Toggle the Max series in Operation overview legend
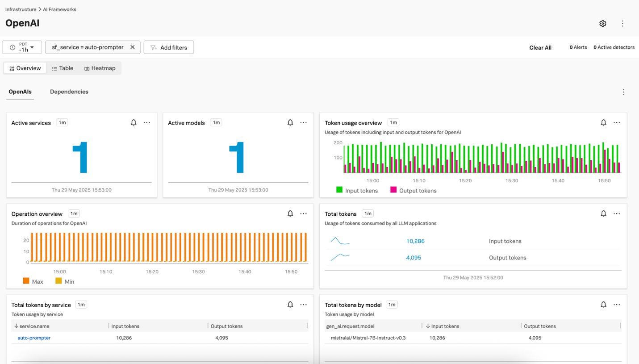Viewport: 639px width, 364px height. click(x=33, y=281)
